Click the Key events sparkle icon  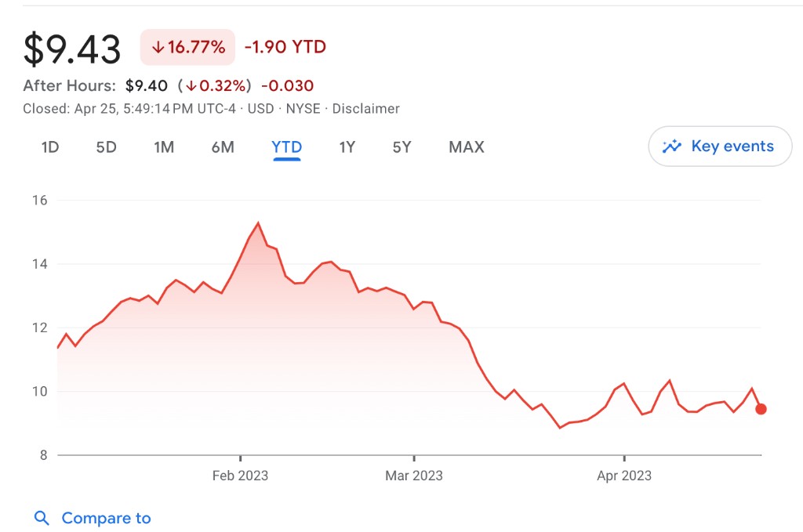(671, 147)
